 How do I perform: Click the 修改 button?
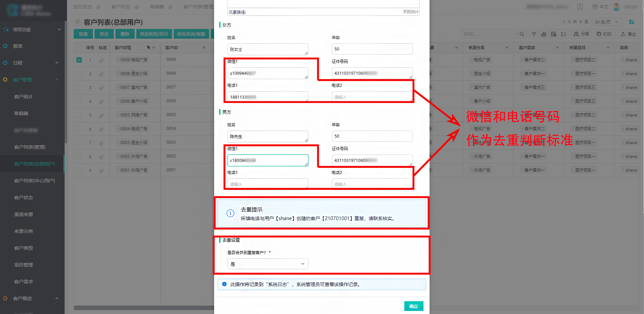point(104,34)
